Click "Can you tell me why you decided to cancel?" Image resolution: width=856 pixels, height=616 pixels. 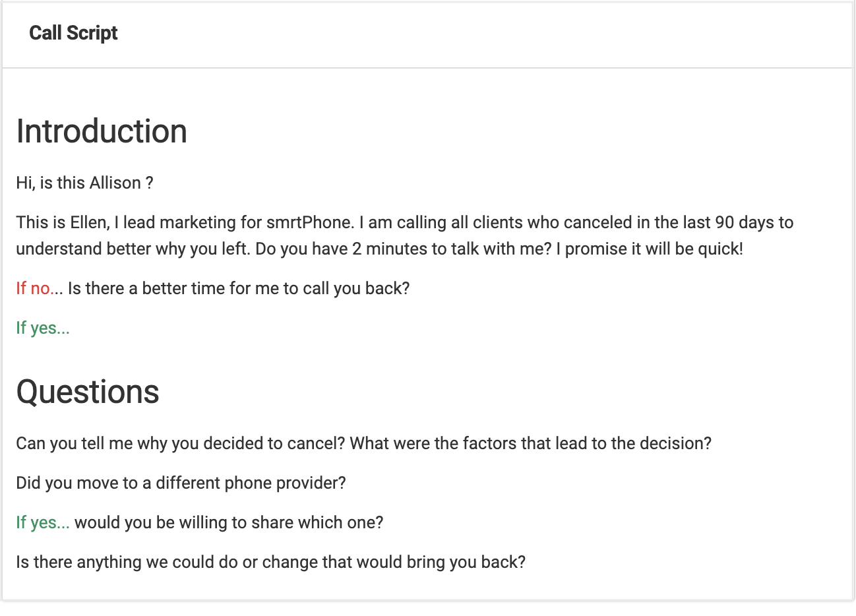[181, 443]
